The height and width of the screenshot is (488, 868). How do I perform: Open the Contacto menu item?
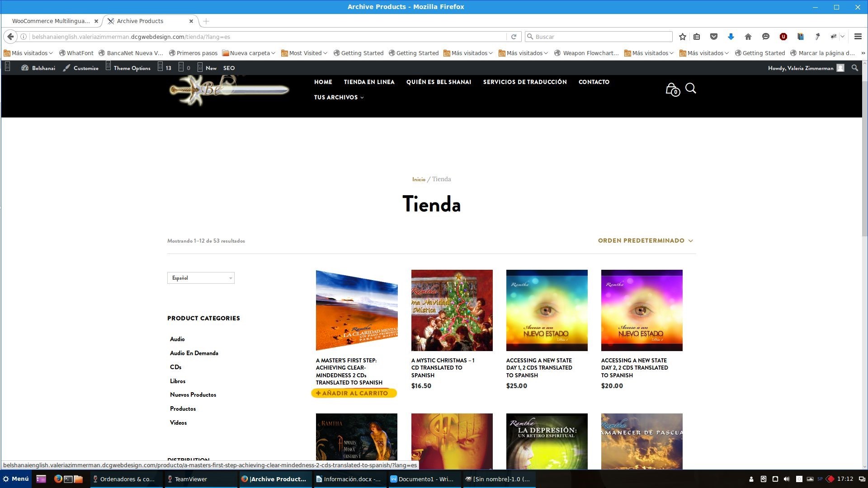click(594, 82)
